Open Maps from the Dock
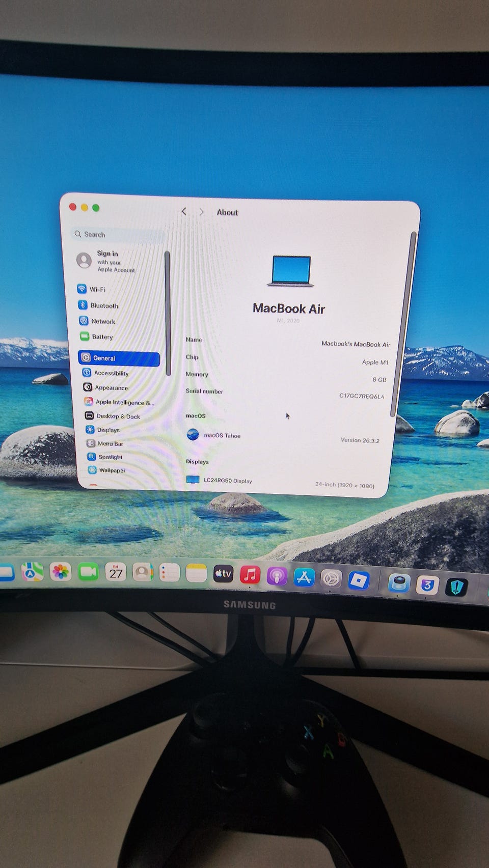The width and height of the screenshot is (489, 868). [32, 572]
